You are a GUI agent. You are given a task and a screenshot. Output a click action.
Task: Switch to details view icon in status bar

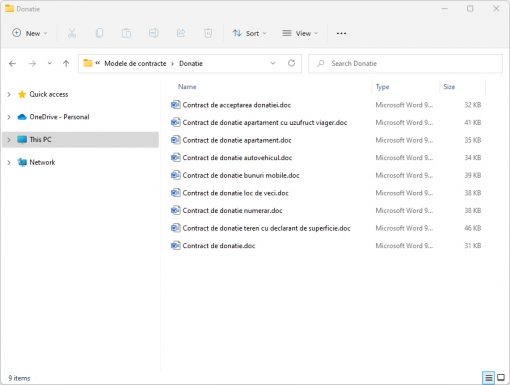(488, 378)
